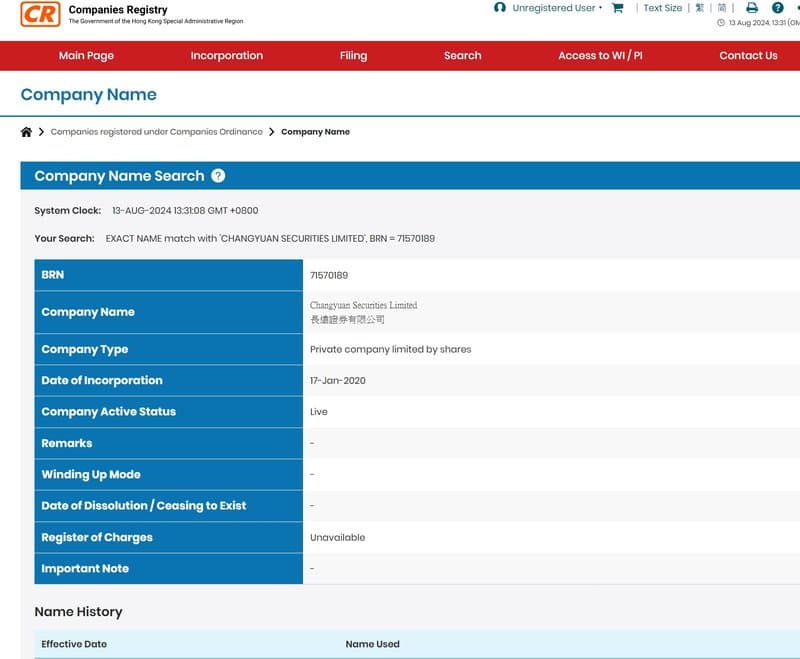Viewport: 800px width, 659px height.
Task: Click the Company Name Search panel title
Action: [x=119, y=176]
